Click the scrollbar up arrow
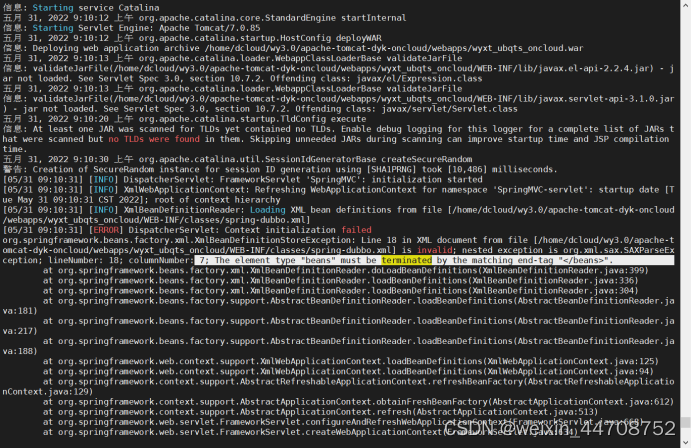The width and height of the screenshot is (691, 448). (685, 4)
